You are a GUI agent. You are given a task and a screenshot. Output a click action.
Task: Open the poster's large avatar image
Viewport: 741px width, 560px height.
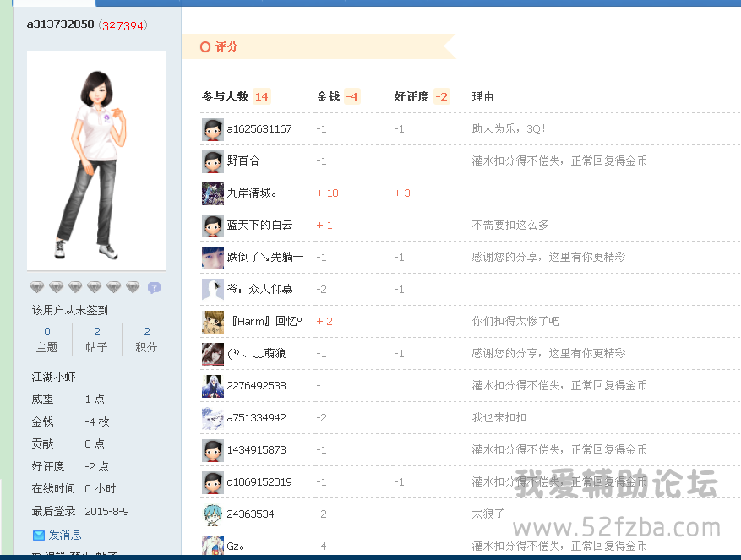coord(97,160)
